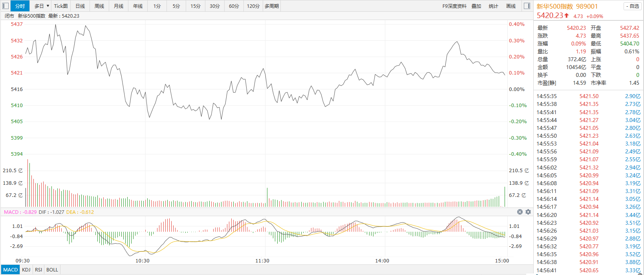This screenshot has width=644, height=275.
Task: Switch to the 日线 daily chart
Action: pos(80,6)
